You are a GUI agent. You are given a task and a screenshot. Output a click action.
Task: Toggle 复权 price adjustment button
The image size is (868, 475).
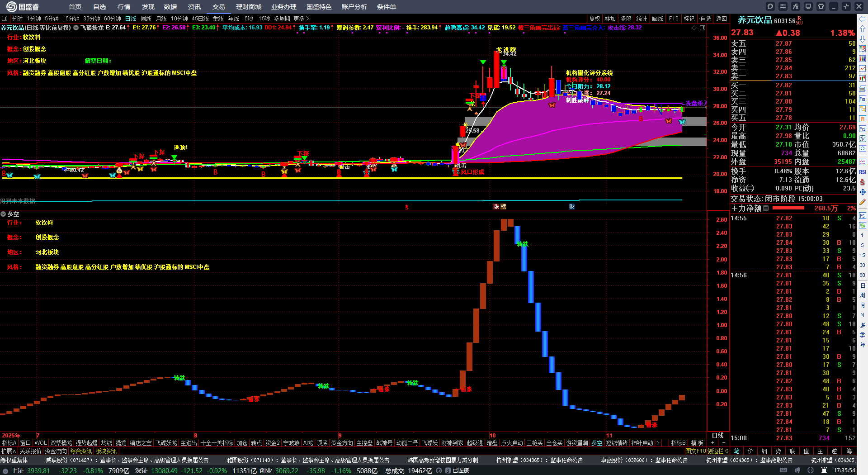click(595, 19)
